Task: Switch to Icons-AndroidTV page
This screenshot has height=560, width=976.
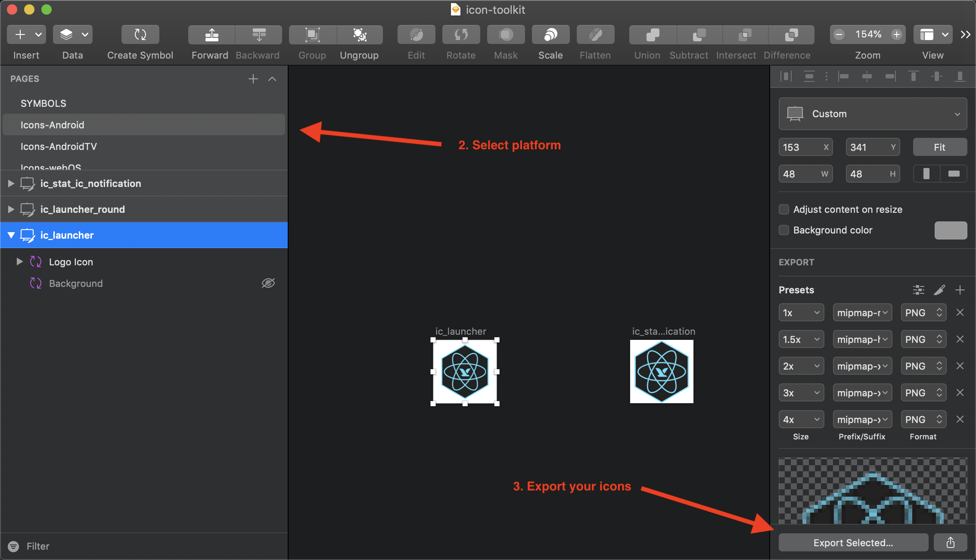Action: click(144, 146)
